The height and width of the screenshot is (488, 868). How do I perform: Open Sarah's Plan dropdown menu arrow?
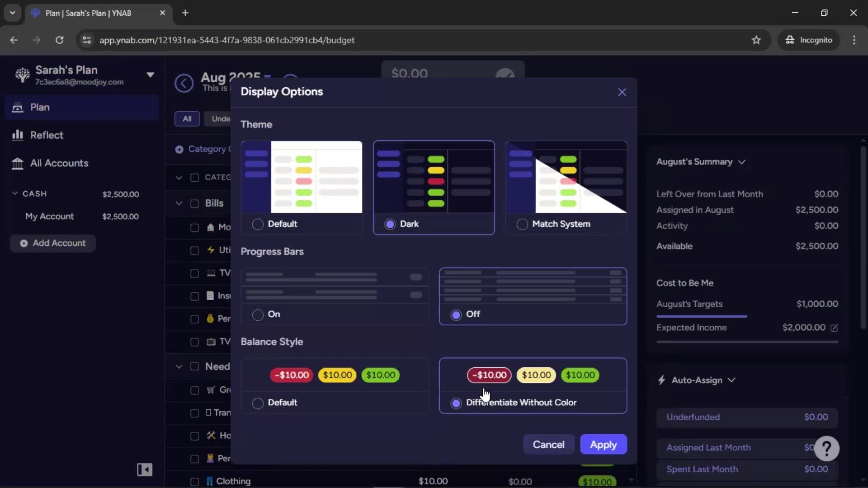151,75
